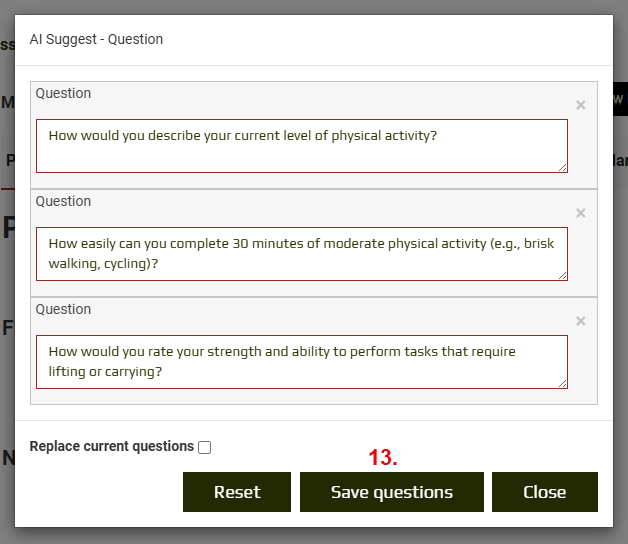Remove the strength and lifting question via X
Viewport: 628px width, 544px height.
coord(581,321)
